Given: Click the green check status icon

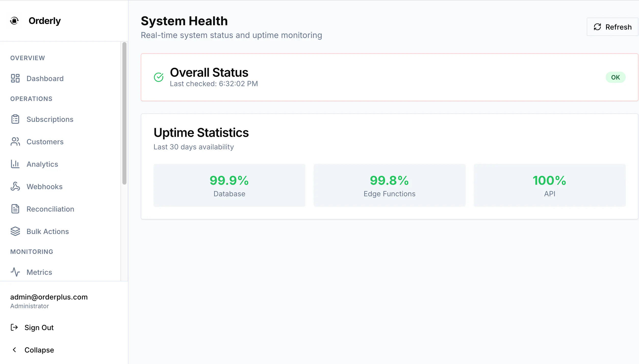Looking at the screenshot, I should click(x=159, y=77).
